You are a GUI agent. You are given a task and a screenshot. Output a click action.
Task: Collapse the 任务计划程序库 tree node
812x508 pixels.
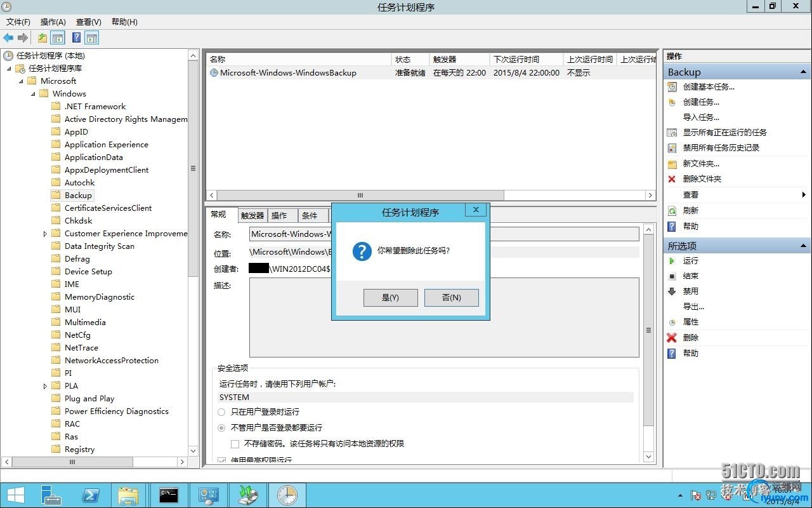click(9, 69)
